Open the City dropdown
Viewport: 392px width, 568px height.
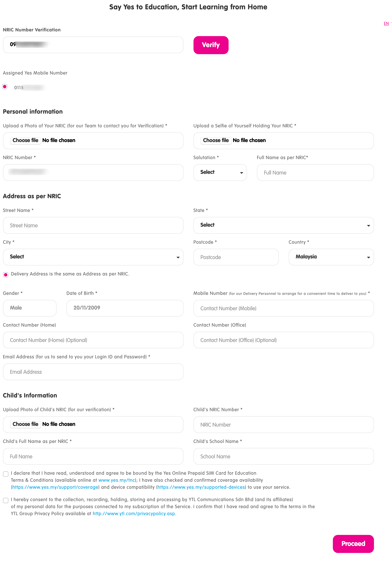pyautogui.click(x=93, y=257)
